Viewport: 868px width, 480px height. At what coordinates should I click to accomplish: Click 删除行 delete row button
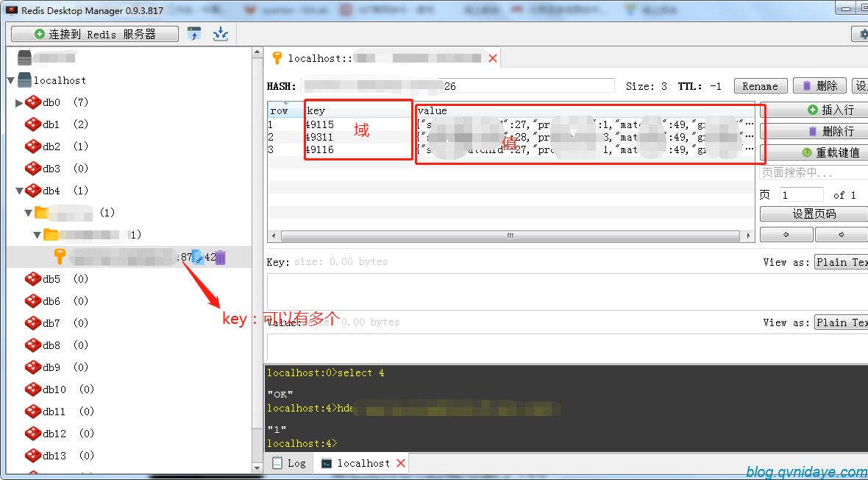(814, 131)
